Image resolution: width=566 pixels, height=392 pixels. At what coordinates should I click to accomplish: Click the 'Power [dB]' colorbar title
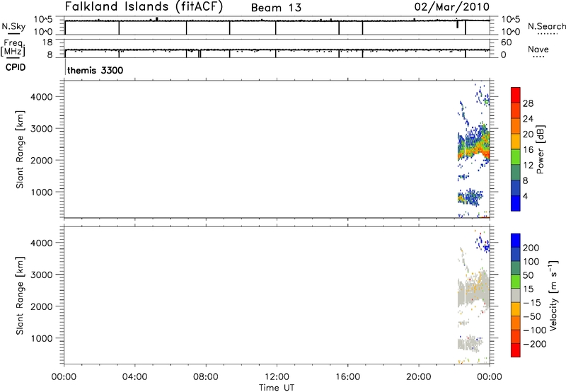[540, 149]
